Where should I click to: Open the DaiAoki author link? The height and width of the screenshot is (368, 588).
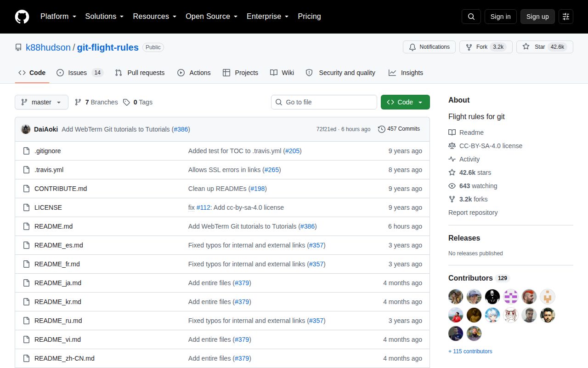click(46, 129)
